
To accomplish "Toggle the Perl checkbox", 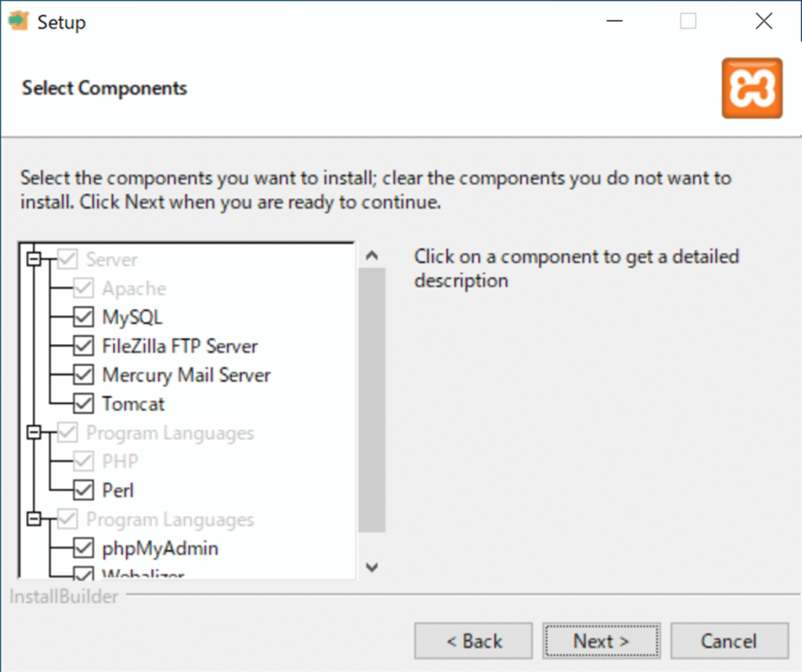I will point(83,491).
